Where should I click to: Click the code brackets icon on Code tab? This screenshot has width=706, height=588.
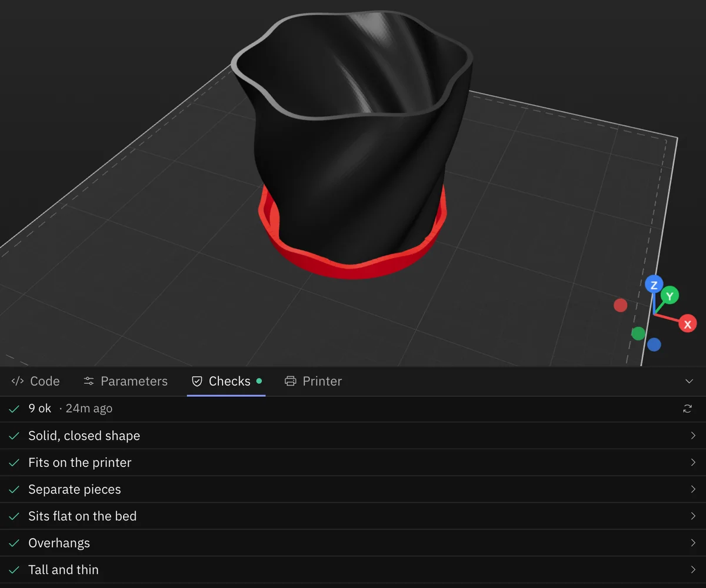[18, 381]
